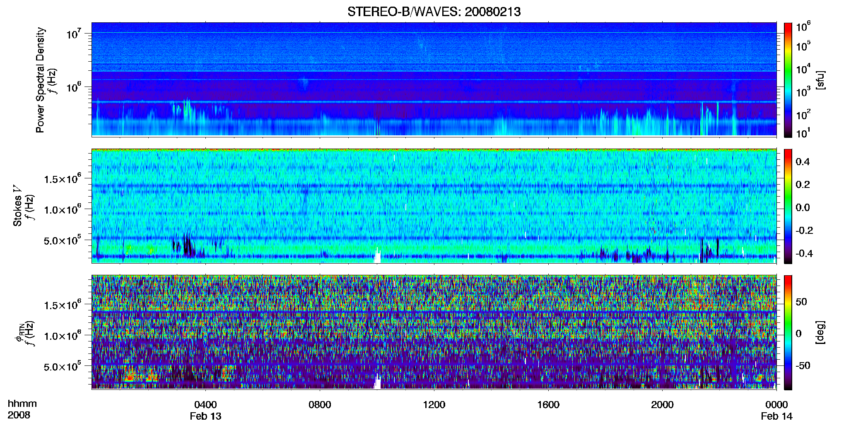Select the phi RTN degree colorbar
This screenshot has width=868, height=447.
pyautogui.click(x=788, y=332)
